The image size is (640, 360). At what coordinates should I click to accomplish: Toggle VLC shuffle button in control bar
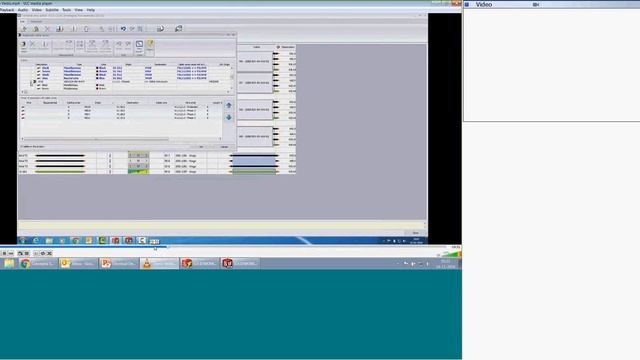pyautogui.click(x=49, y=253)
